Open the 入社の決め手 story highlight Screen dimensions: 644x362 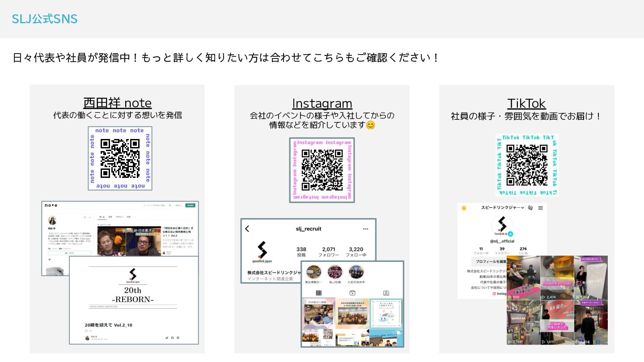tap(356, 274)
